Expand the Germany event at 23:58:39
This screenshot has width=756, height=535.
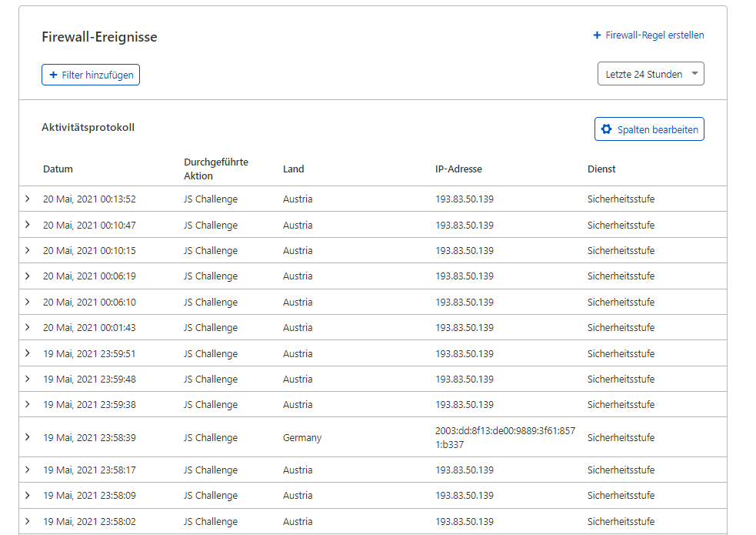pos(28,437)
